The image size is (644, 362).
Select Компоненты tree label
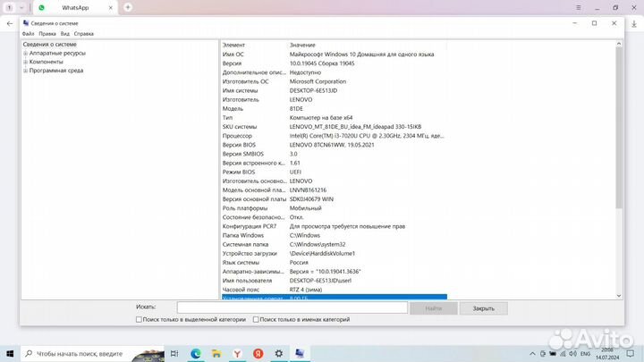point(46,62)
